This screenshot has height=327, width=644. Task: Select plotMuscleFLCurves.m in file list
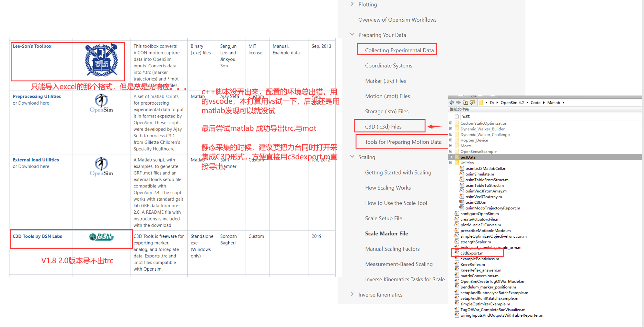pos(480,225)
